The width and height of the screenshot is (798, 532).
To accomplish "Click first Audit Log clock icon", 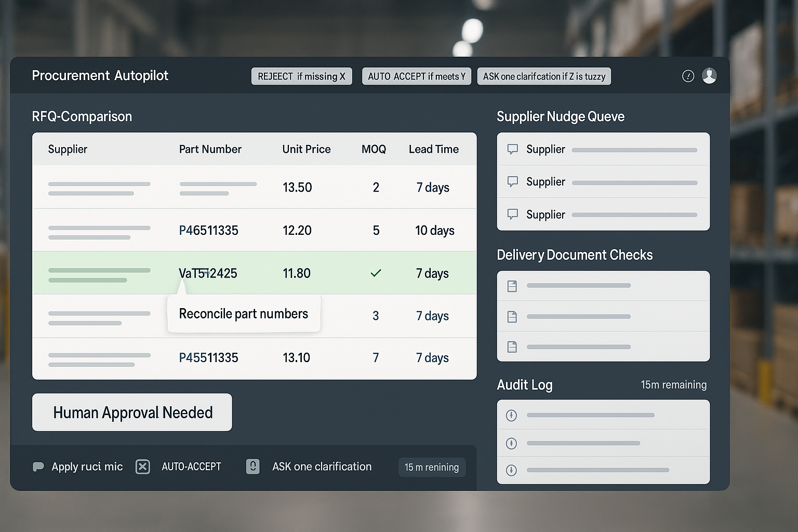I will pyautogui.click(x=511, y=415).
